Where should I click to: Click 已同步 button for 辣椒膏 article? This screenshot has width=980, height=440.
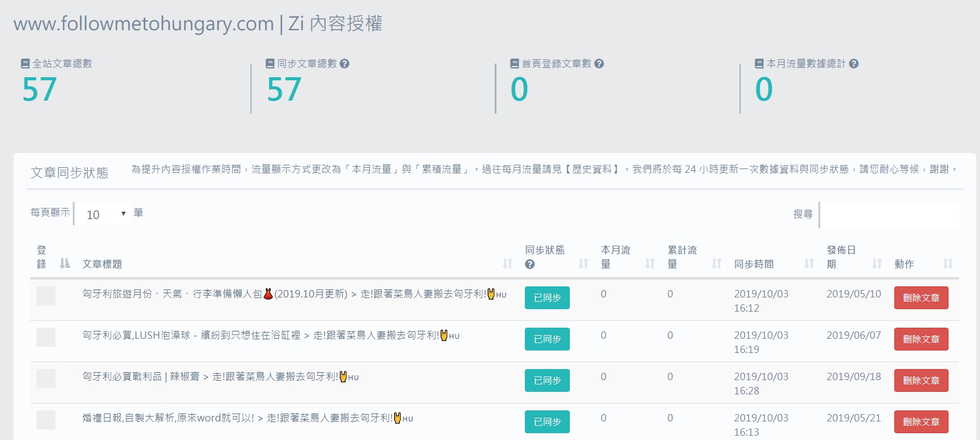tap(547, 380)
